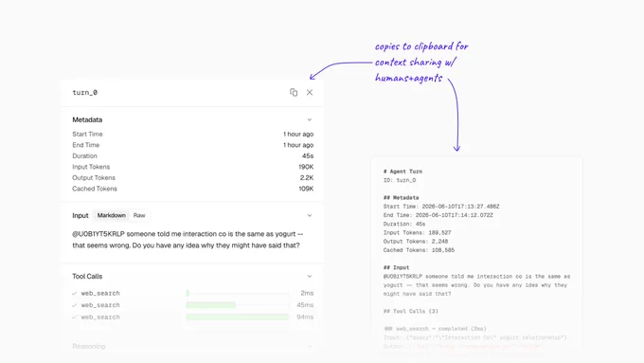
Task: Click the @U0B1YT5KRLP mention in Input
Action: point(98,234)
